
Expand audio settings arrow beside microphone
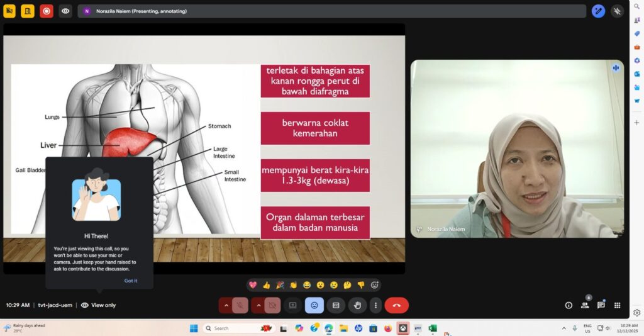[225, 305]
